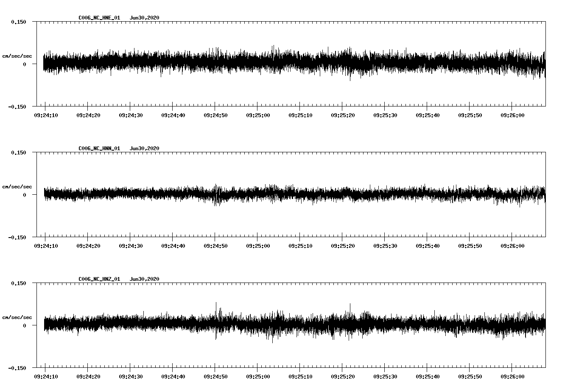This screenshot has width=576, height=392.
Task: Click the cm/sec/sec unit label on the HNE plot
Action: point(17,56)
